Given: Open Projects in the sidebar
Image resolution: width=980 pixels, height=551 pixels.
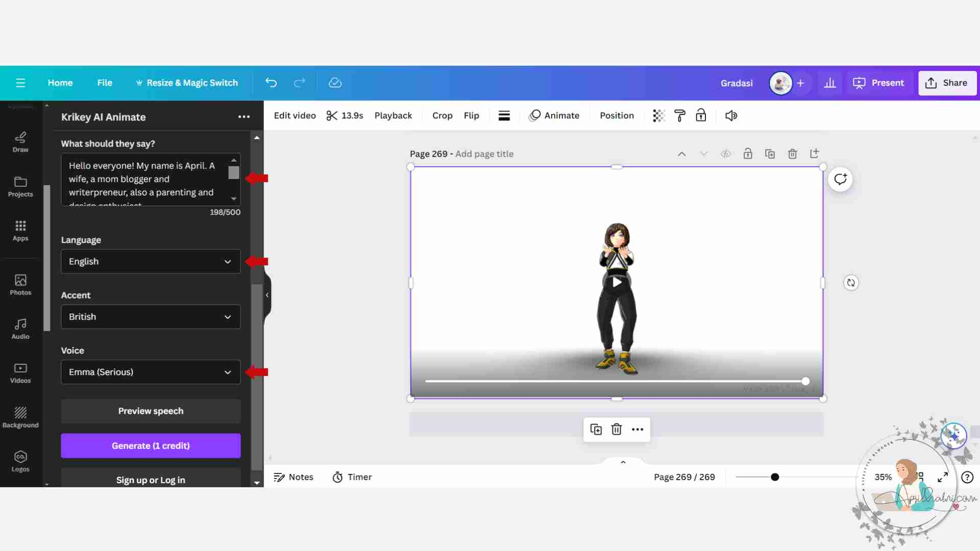Looking at the screenshot, I should 20,187.
